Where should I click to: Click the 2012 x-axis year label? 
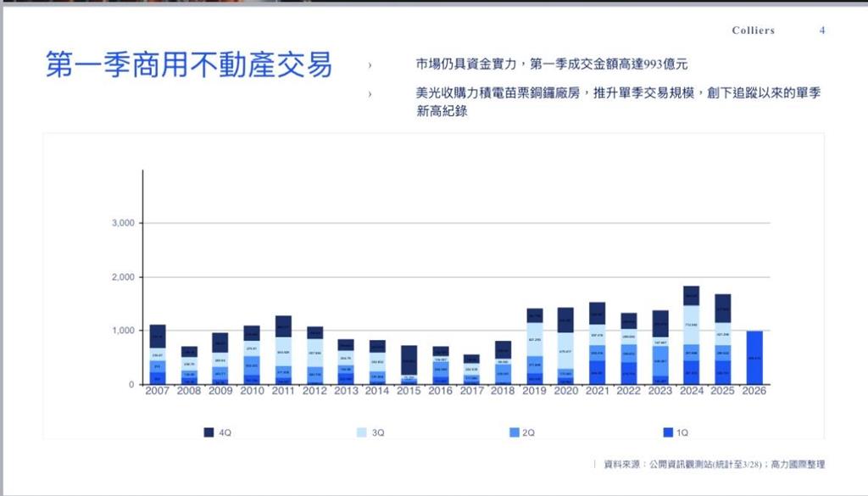314,391
